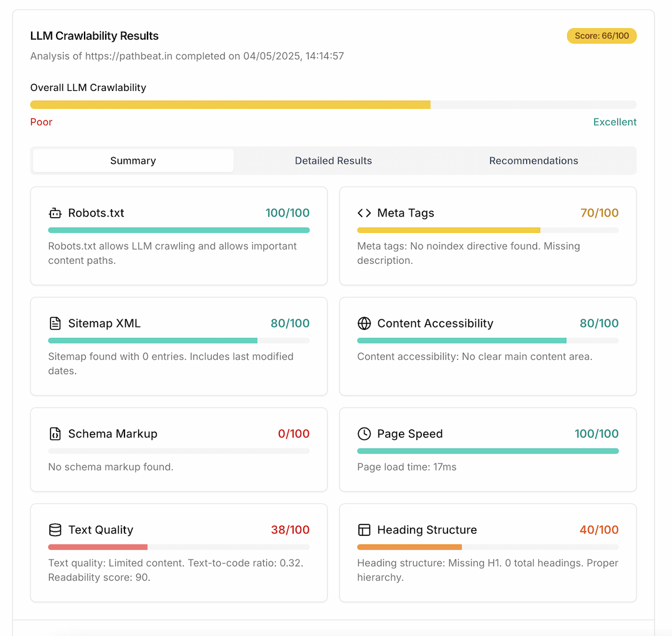Click the Schema Markup file icon
Image resolution: width=672 pixels, height=636 pixels.
tap(55, 434)
